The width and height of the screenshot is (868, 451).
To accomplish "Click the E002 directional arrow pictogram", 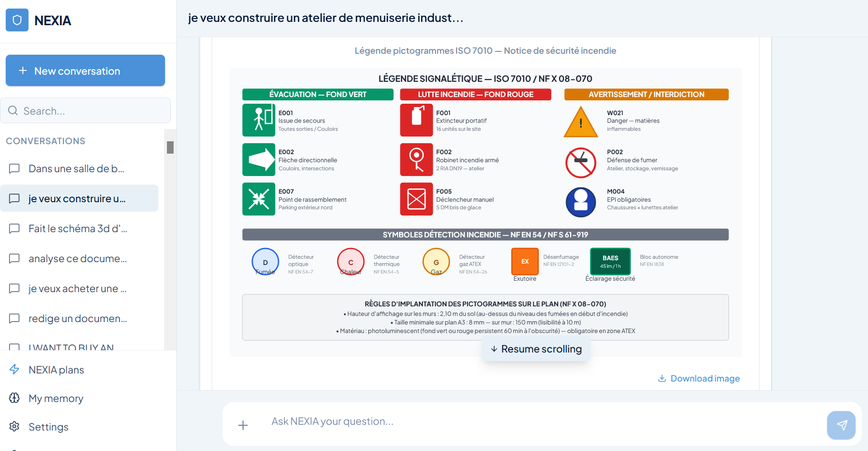I will click(259, 159).
